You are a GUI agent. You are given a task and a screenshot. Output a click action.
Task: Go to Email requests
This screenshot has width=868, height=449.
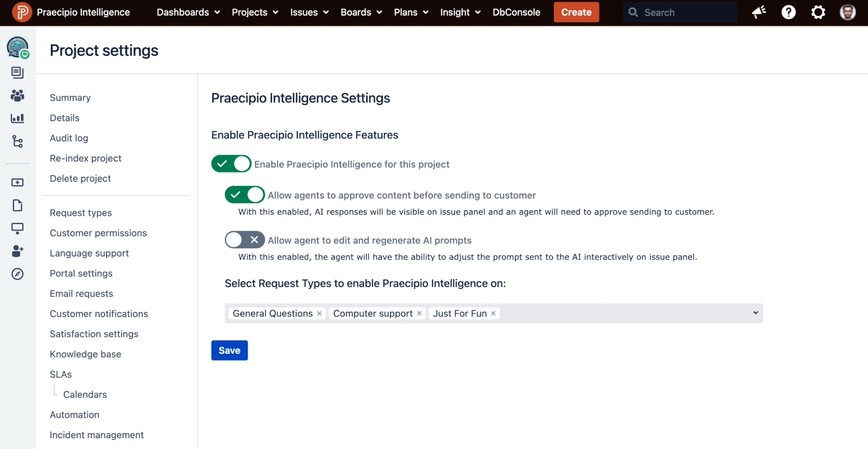point(81,294)
